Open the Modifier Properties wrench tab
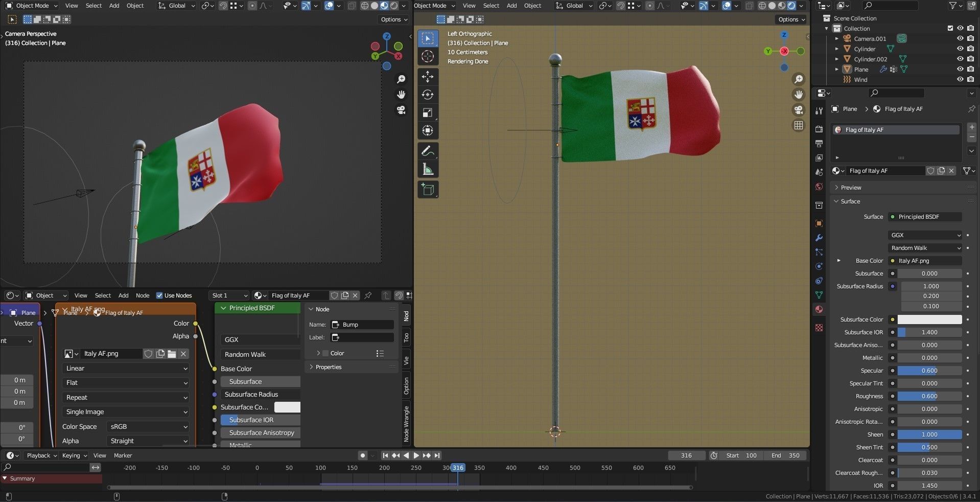The height and width of the screenshot is (502, 980). point(819,238)
